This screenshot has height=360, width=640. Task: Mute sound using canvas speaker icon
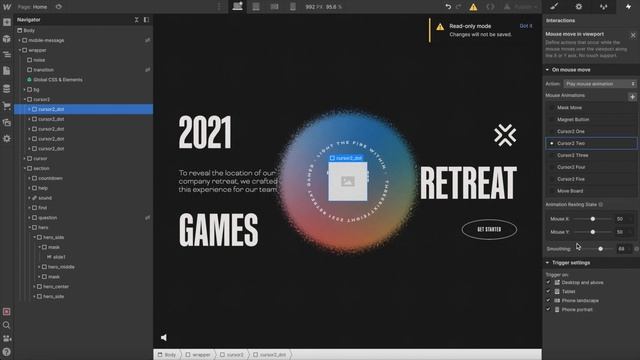pyautogui.click(x=164, y=337)
